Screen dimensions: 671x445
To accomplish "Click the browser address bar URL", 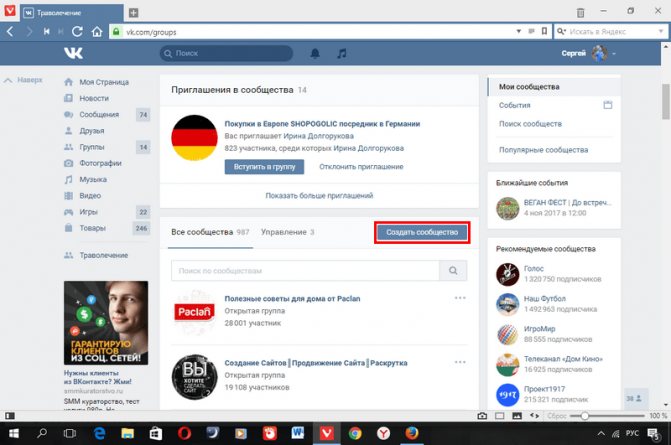I will (x=151, y=32).
